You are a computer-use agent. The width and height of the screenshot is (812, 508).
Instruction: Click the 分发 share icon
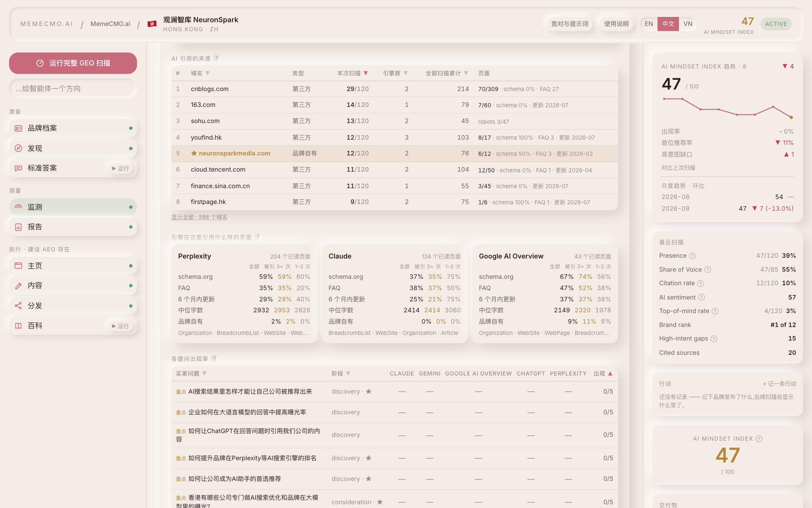pos(18,306)
